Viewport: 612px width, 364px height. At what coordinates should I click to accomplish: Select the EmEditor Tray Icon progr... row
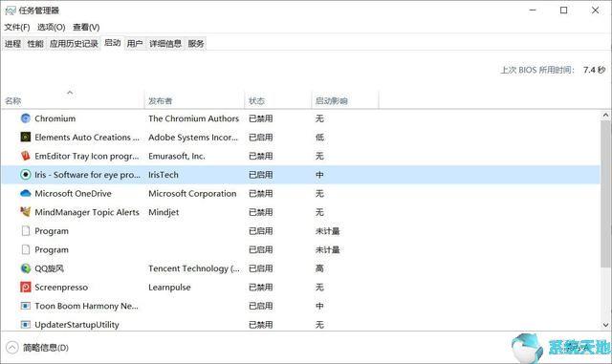[x=300, y=156]
